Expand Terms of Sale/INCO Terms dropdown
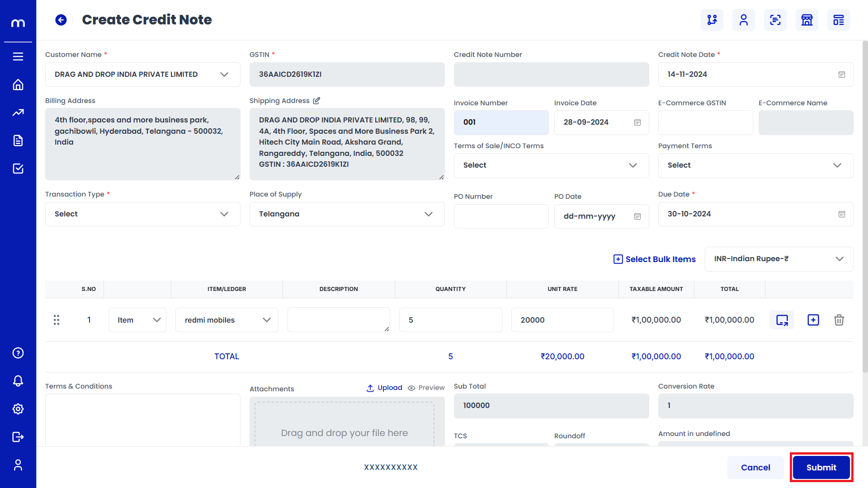Viewport: 868px width, 488px height. pos(551,165)
